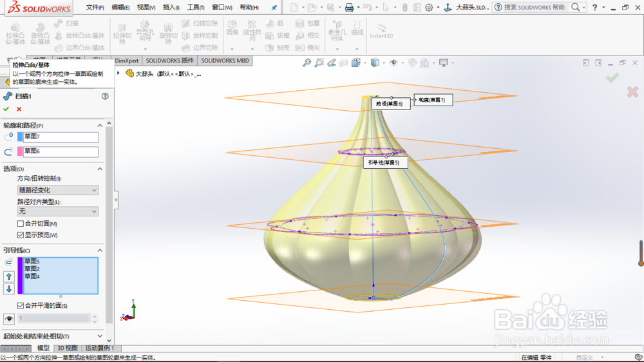Click the Reference Geometry (参考几何体) tool
The width and height of the screenshot is (644, 362).
[x=337, y=31]
